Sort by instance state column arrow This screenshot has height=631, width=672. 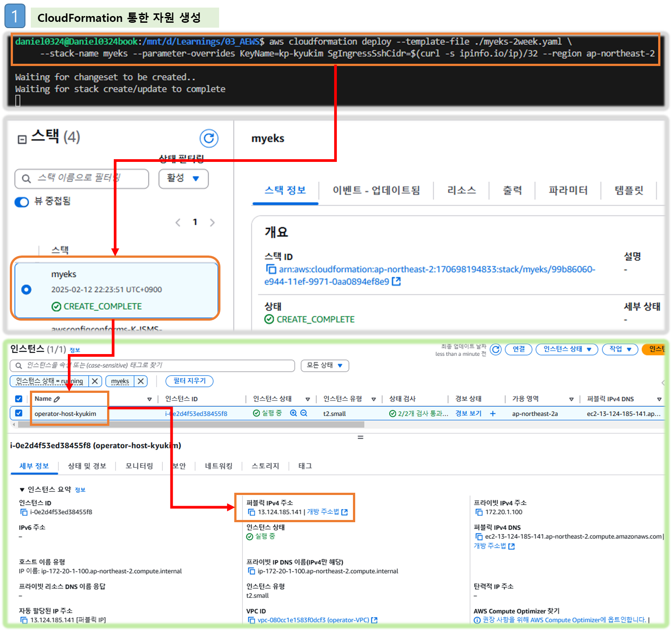308,400
